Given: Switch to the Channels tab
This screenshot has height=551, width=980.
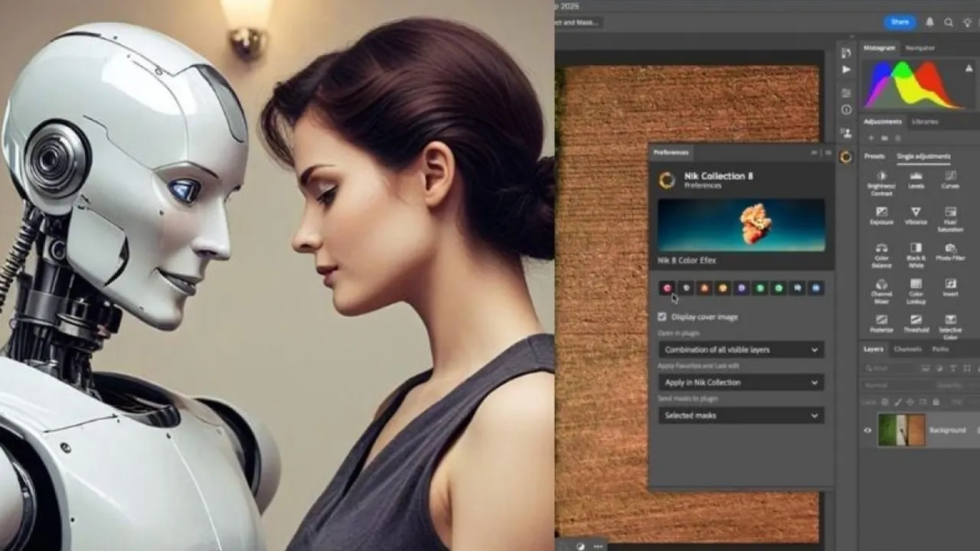Looking at the screenshot, I should pyautogui.click(x=907, y=349).
